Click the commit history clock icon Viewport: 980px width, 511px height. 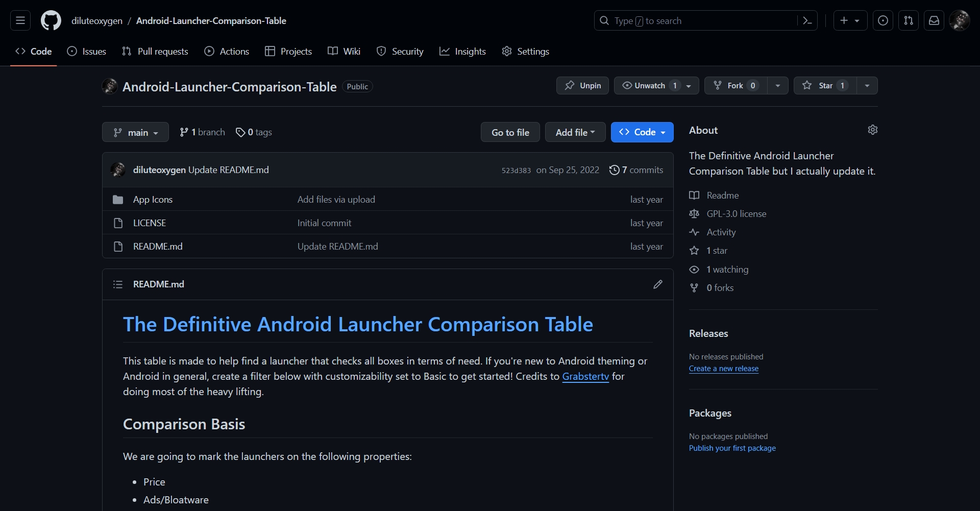(x=615, y=170)
